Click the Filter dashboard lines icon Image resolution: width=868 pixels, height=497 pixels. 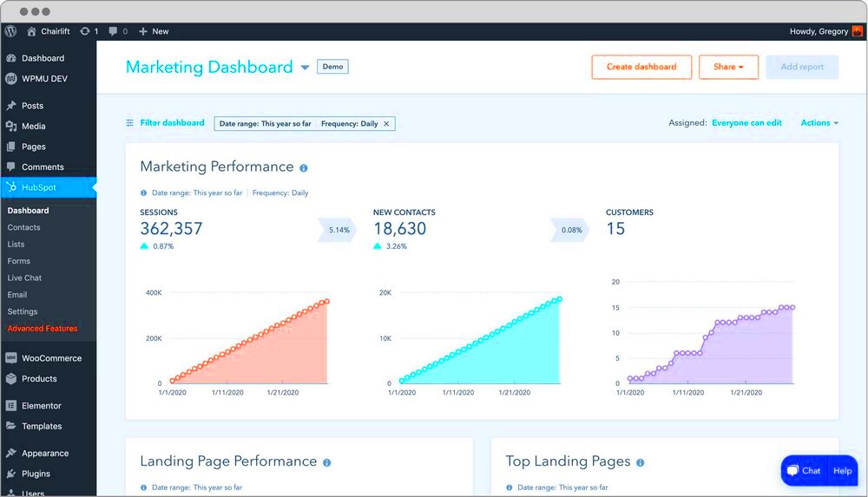pos(129,123)
